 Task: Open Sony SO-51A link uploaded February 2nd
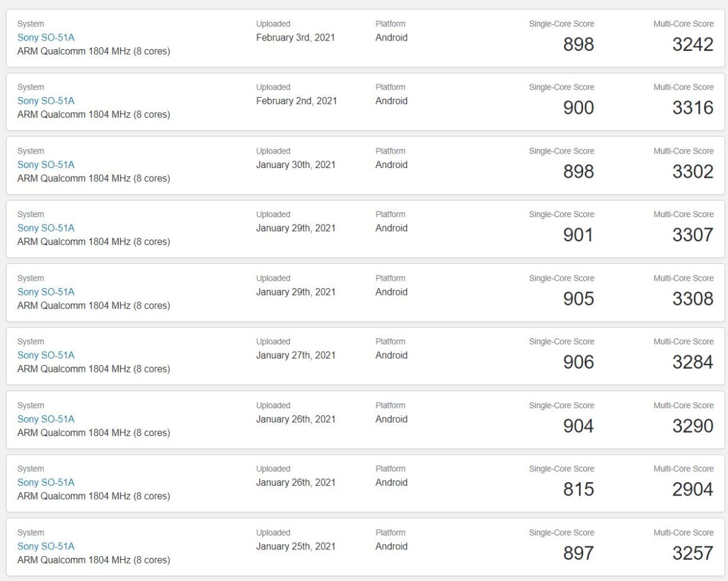[x=46, y=101]
